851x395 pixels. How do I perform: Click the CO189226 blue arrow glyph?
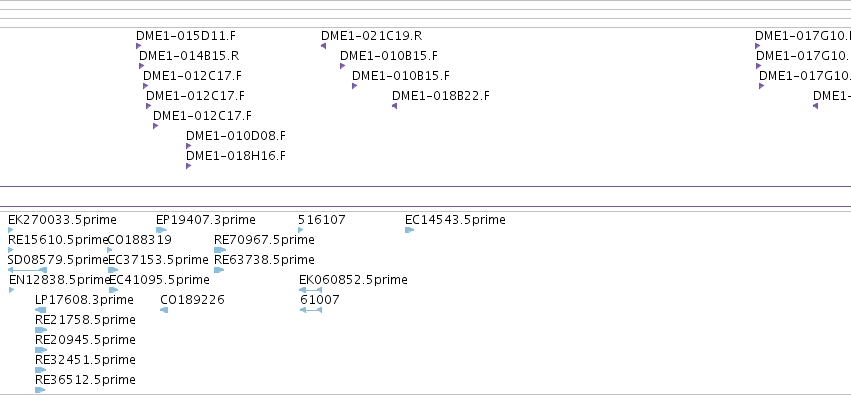point(164,310)
